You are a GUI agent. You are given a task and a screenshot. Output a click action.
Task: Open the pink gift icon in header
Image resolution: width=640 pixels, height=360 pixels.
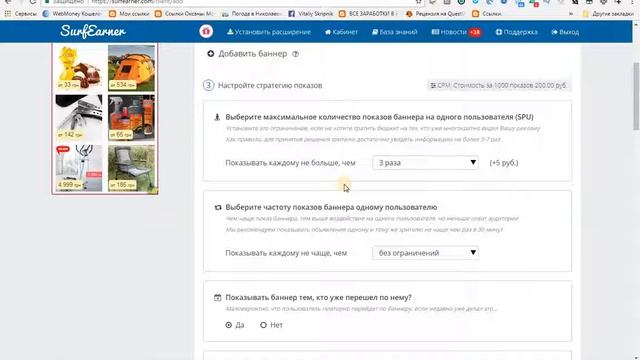[x=206, y=31]
